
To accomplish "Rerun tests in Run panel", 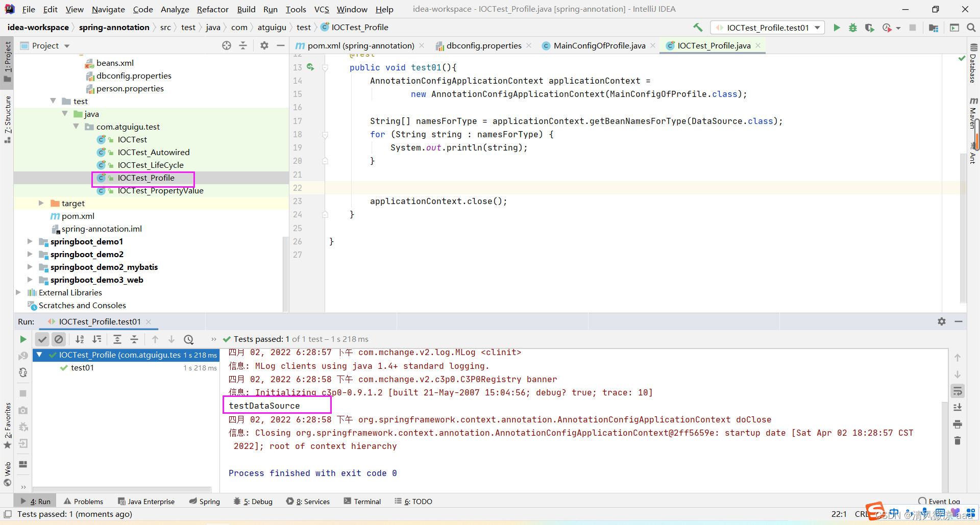I will [23, 339].
